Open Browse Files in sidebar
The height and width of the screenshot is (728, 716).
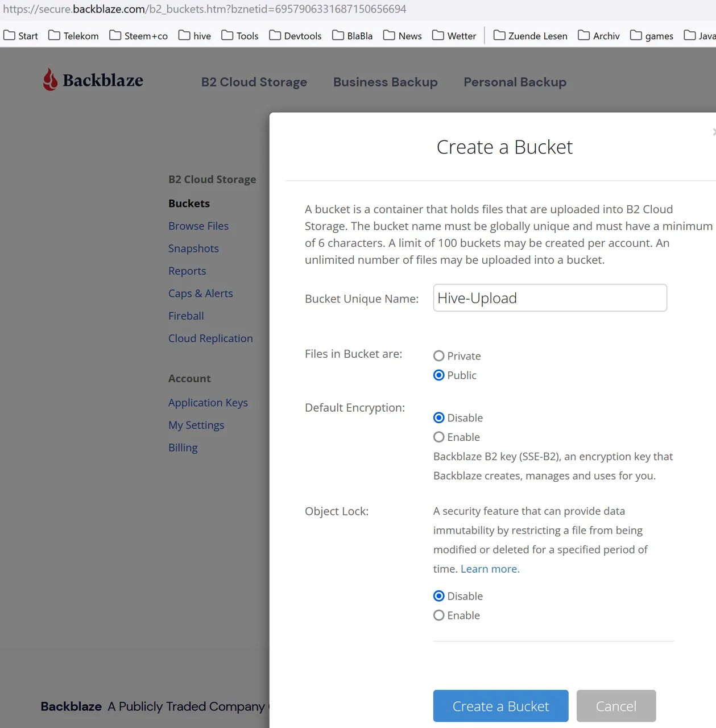198,226
